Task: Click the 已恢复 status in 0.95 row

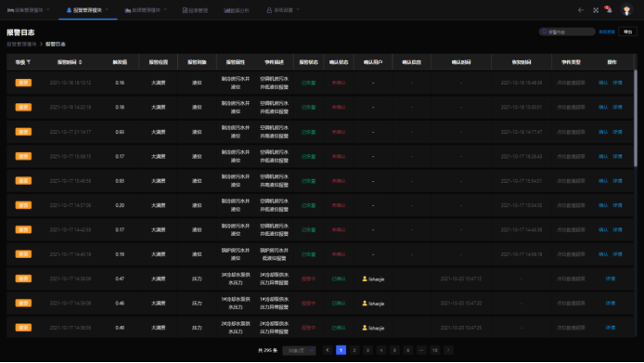Action: click(308, 180)
